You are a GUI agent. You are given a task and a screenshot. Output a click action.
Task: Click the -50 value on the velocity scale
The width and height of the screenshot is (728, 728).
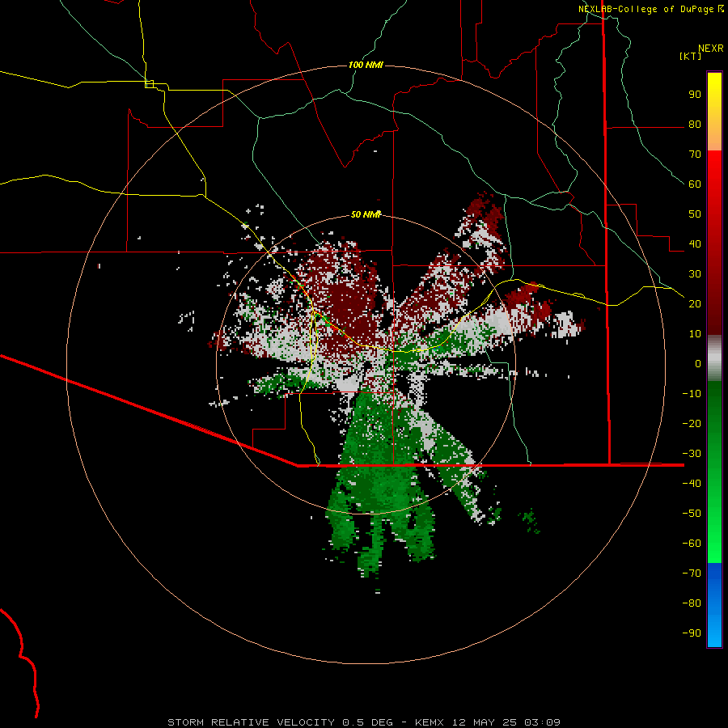pyautogui.click(x=692, y=514)
